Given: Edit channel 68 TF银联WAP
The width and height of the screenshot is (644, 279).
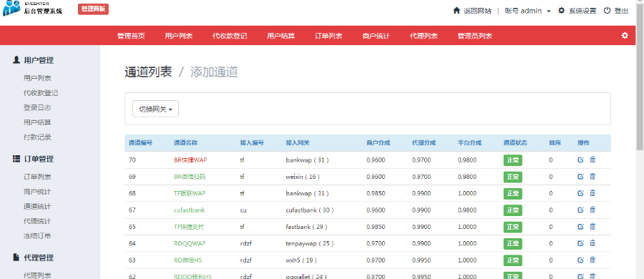Looking at the screenshot, I should pos(580,193).
